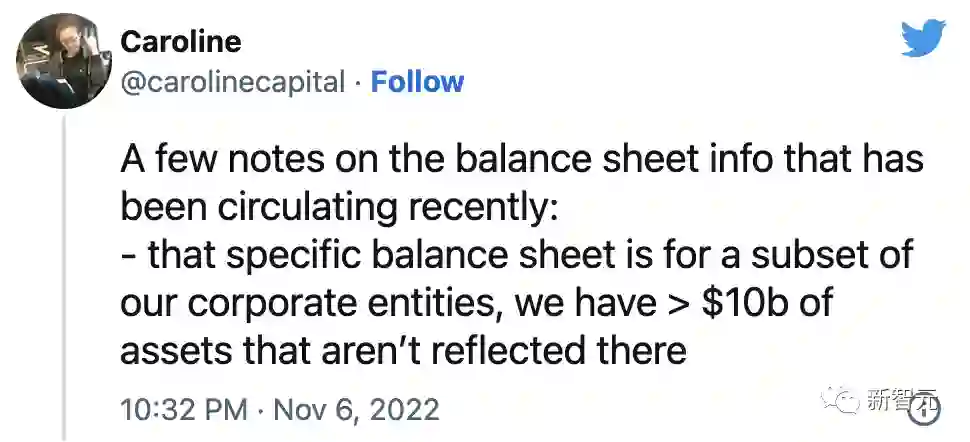Click the 新智元 watermark text
Viewport: 970px width, 442px height.
tap(903, 401)
